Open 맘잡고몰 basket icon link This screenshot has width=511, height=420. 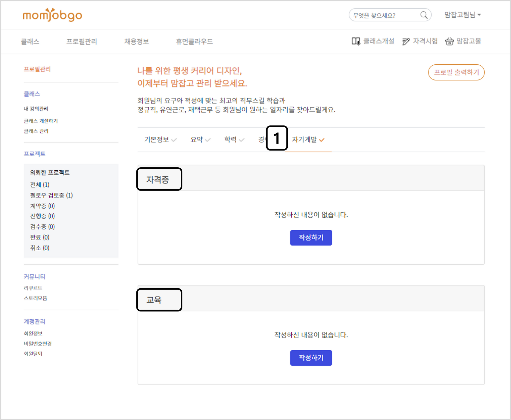(x=449, y=41)
